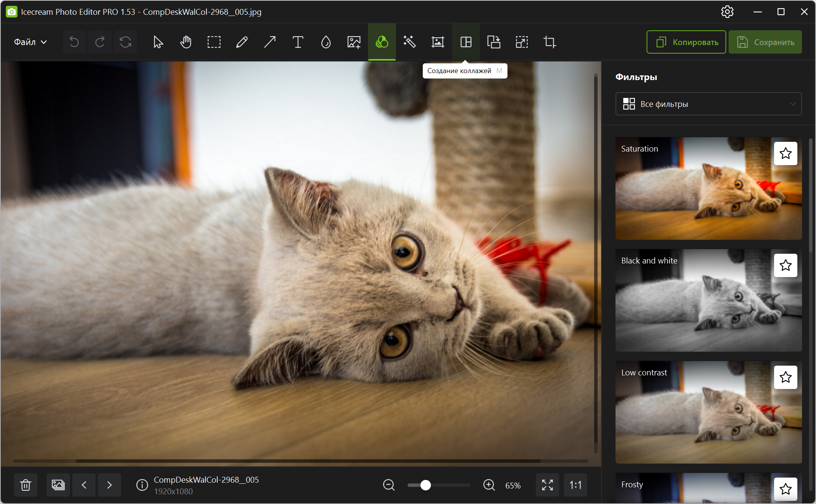This screenshot has height=504, width=816.
Task: Open the Файл menu
Action: point(30,42)
